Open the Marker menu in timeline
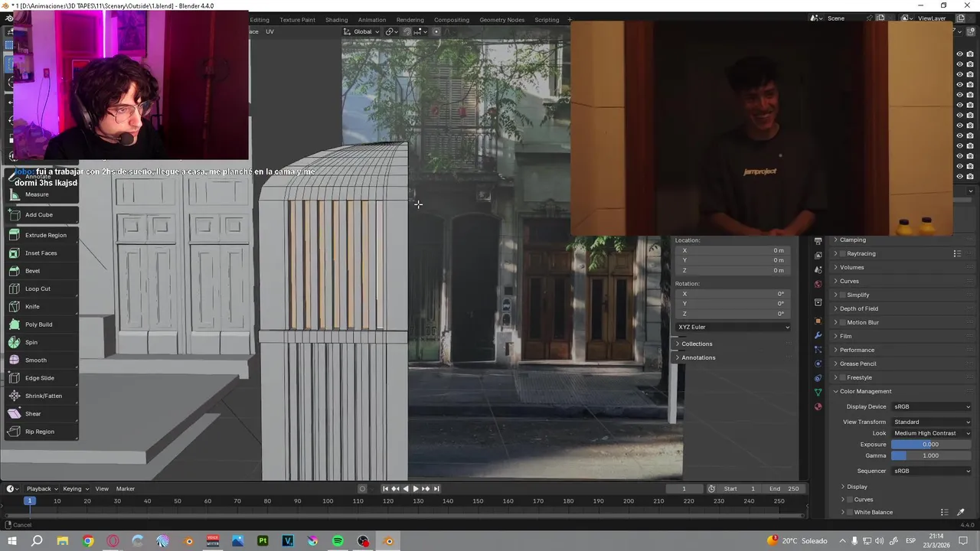980x551 pixels. pyautogui.click(x=126, y=489)
